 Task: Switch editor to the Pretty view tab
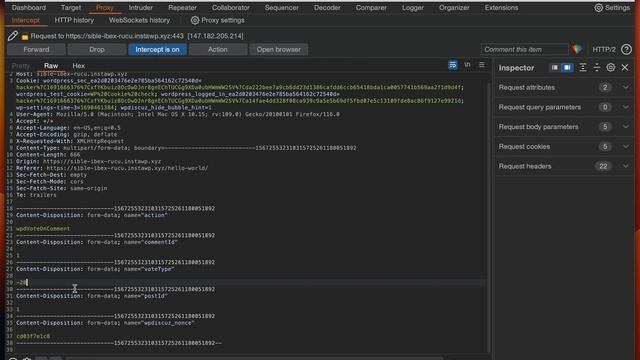[x=21, y=65]
